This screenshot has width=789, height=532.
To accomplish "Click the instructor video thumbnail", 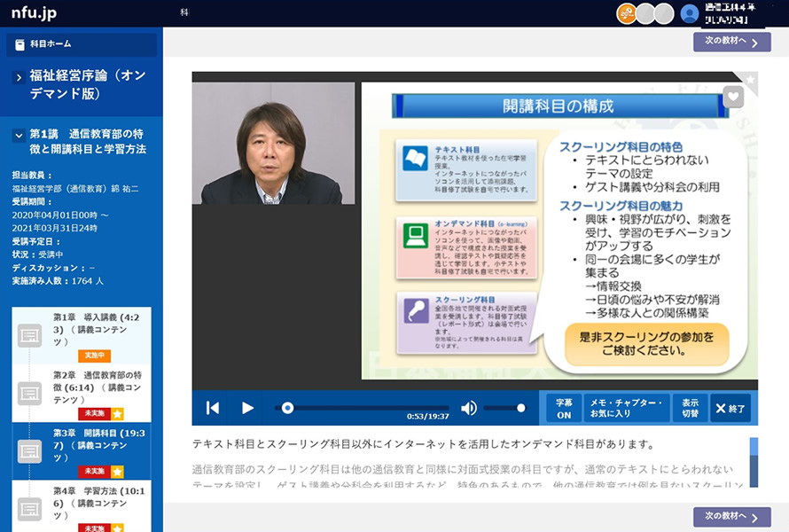I will click(273, 144).
